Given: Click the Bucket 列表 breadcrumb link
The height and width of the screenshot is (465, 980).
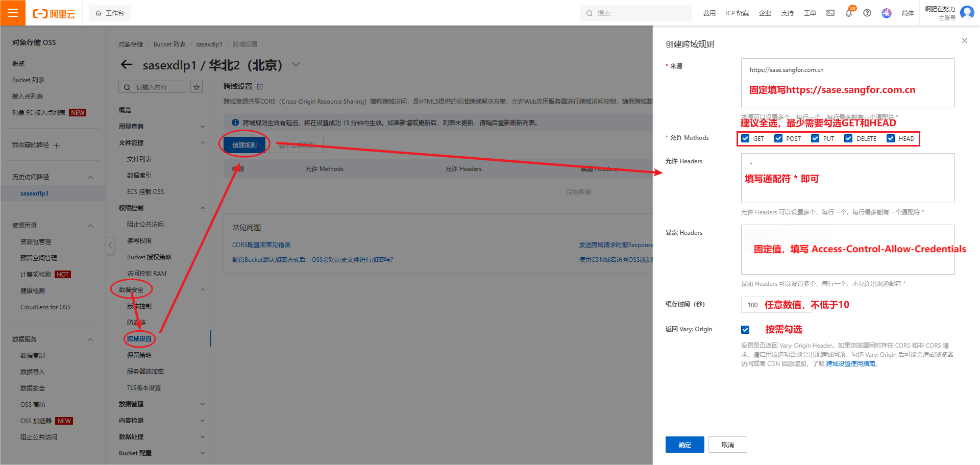Looking at the screenshot, I should click(x=169, y=44).
